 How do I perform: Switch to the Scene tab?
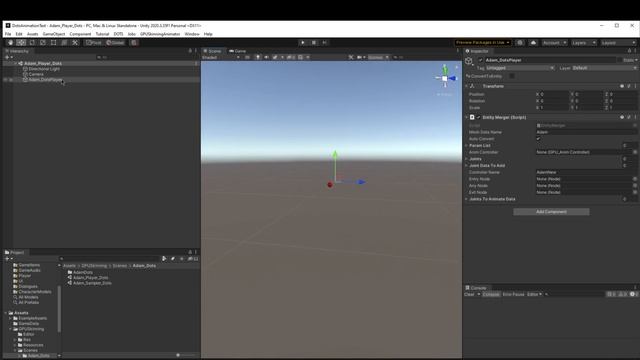213,51
